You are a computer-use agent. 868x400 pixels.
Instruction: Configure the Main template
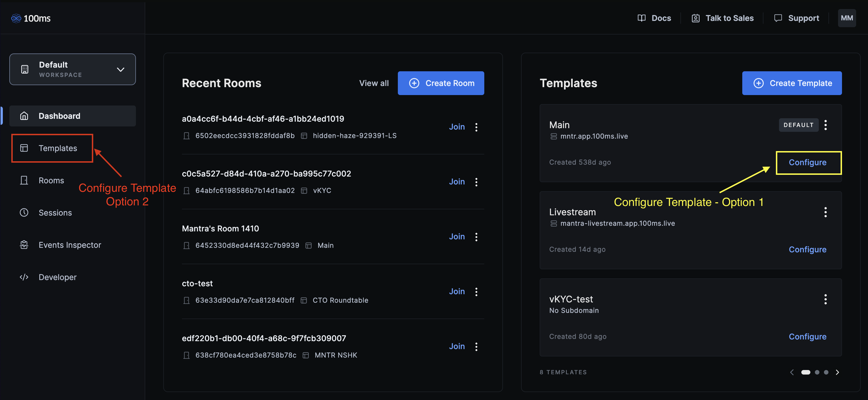(x=807, y=163)
